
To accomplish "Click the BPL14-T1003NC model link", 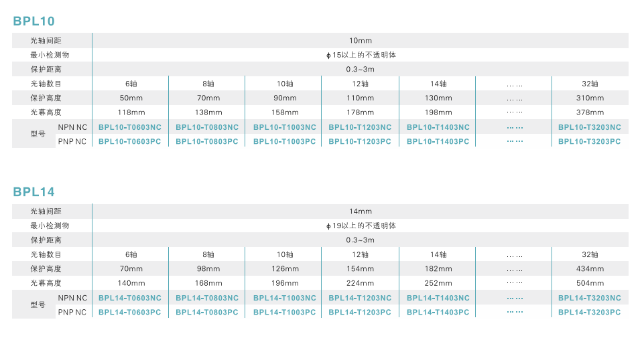I will pos(284,298).
